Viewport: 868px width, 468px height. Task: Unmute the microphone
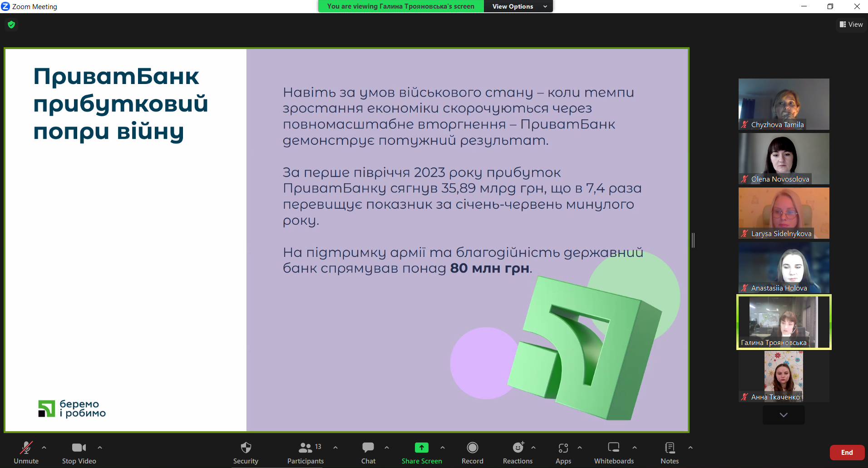pyautogui.click(x=26, y=453)
